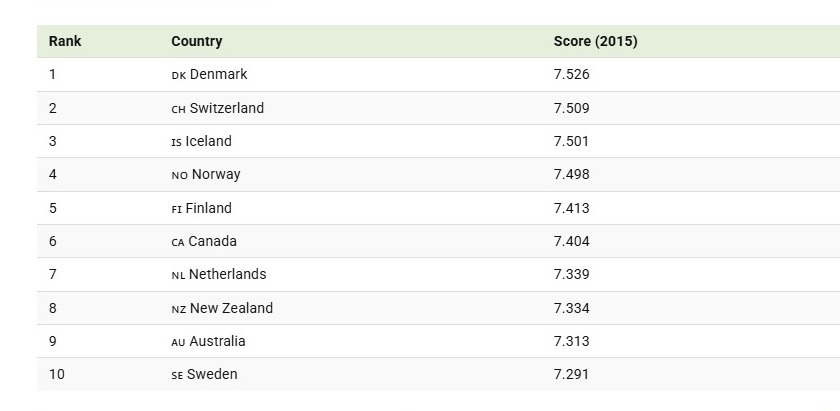Viewport: 840px width, 411px height.
Task: Select the Sweden score 7.291
Action: (x=572, y=374)
